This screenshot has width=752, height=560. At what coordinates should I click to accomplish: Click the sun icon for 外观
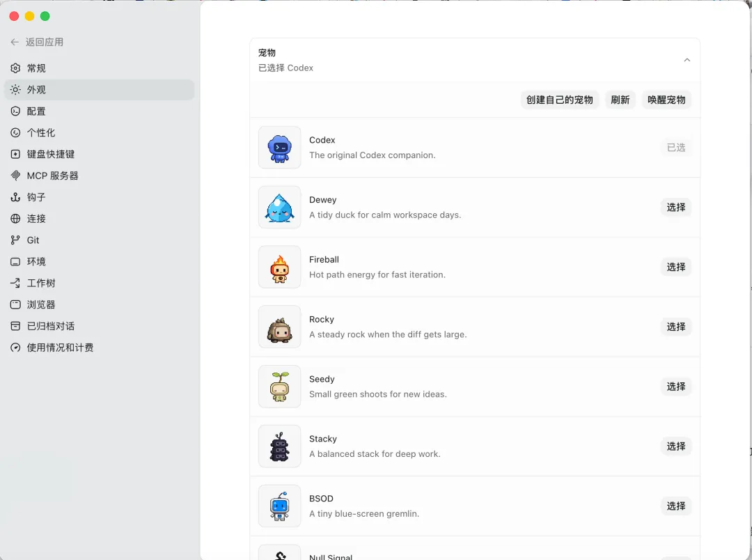click(15, 90)
